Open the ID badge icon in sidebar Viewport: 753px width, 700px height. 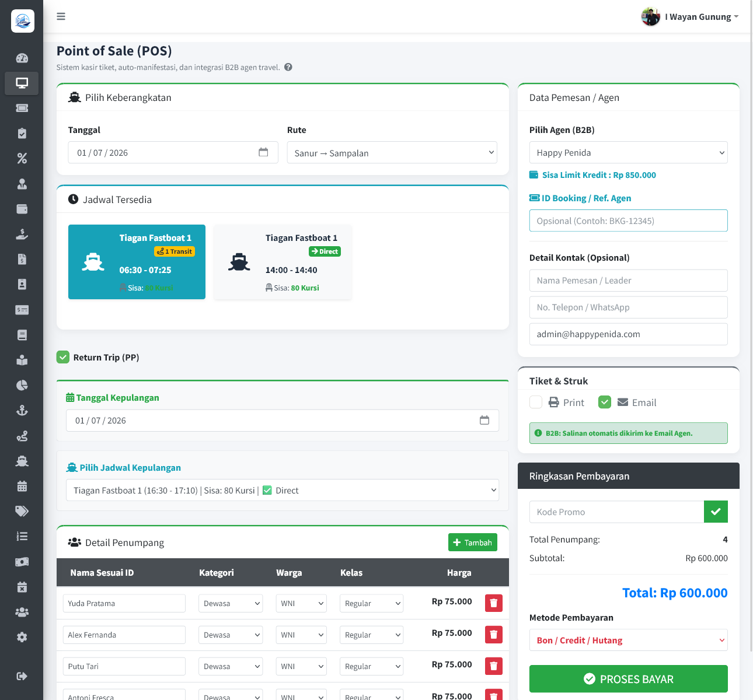(x=22, y=284)
